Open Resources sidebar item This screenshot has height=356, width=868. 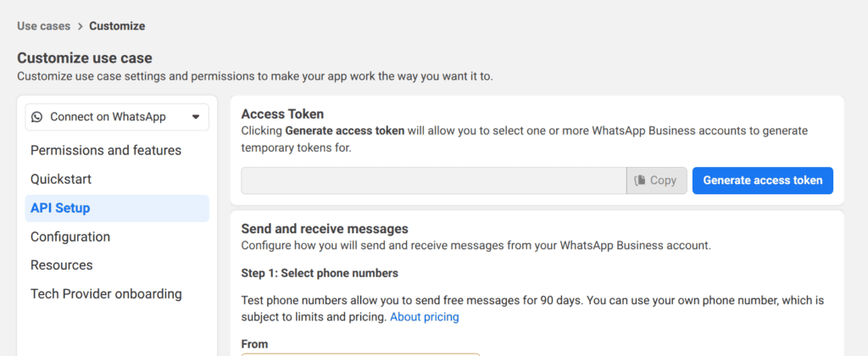point(61,265)
